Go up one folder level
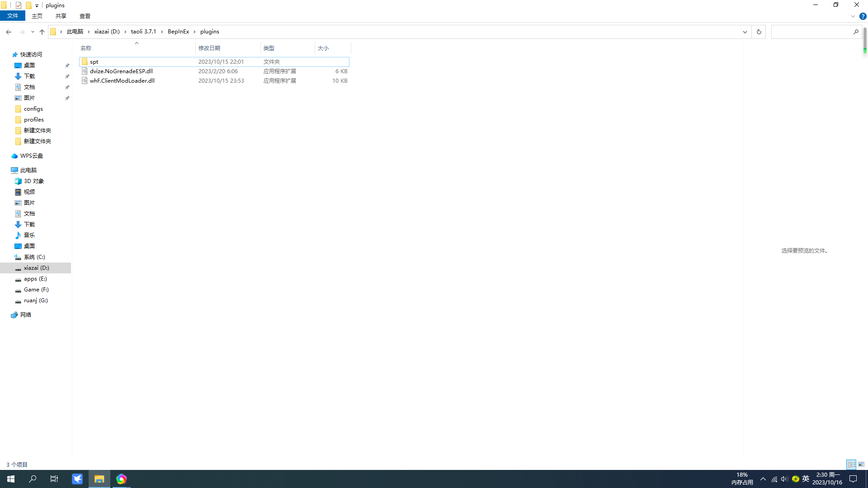 [x=42, y=32]
